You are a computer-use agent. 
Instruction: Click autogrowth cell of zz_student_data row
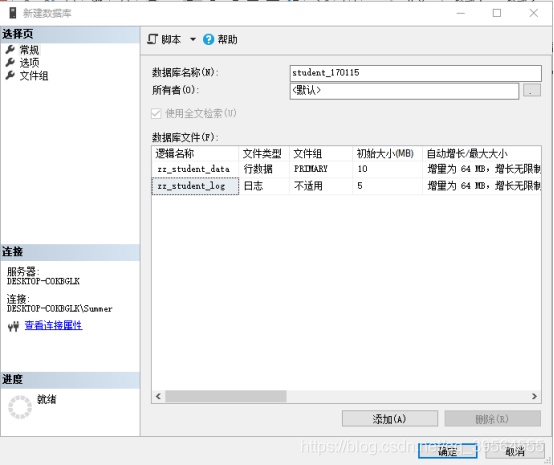tap(482, 169)
